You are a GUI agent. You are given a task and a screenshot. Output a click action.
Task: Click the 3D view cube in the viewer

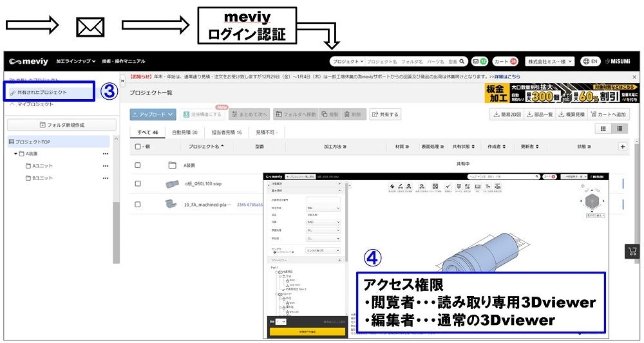click(592, 201)
